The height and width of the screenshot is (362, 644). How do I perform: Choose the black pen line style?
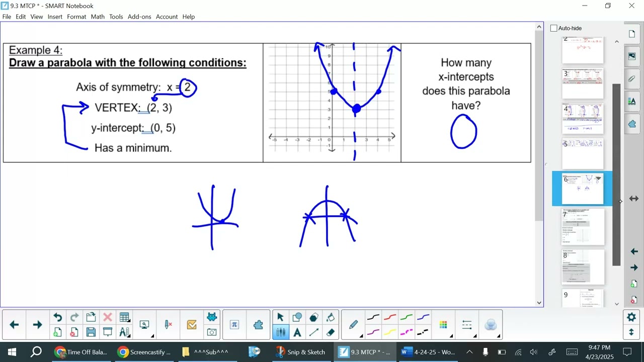(373, 317)
